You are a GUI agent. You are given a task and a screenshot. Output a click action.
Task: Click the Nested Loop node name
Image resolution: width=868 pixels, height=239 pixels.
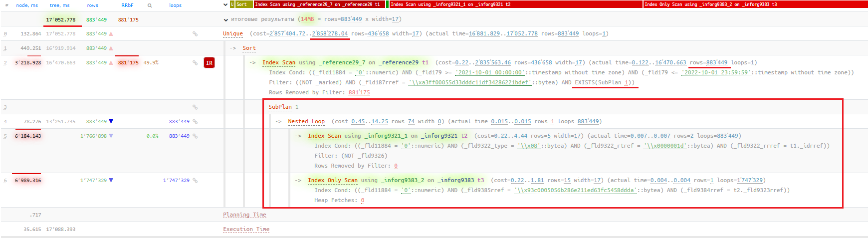click(306, 122)
